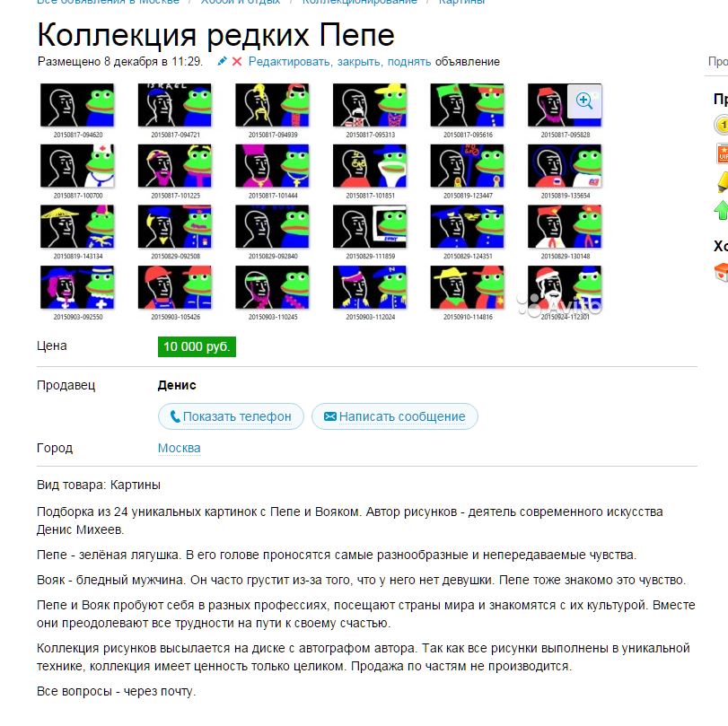Screen dimensions: 728x726
Task: Open Santa hat thumbnail 20150924-112301
Action: (x=565, y=287)
